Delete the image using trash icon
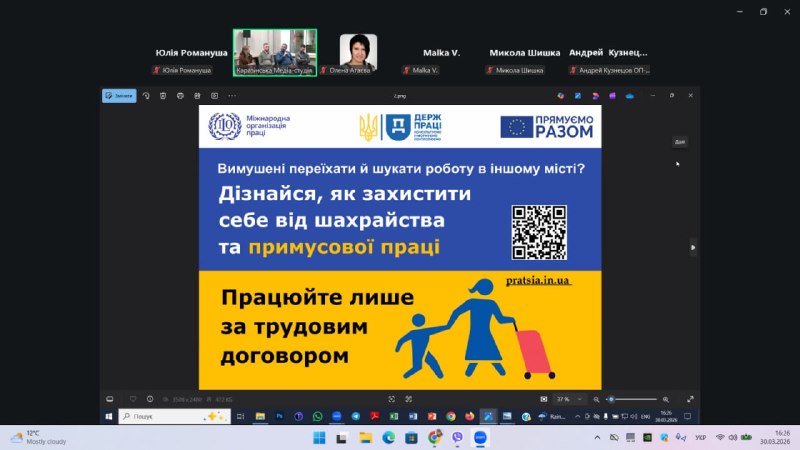The height and width of the screenshot is (450, 800). click(x=162, y=96)
